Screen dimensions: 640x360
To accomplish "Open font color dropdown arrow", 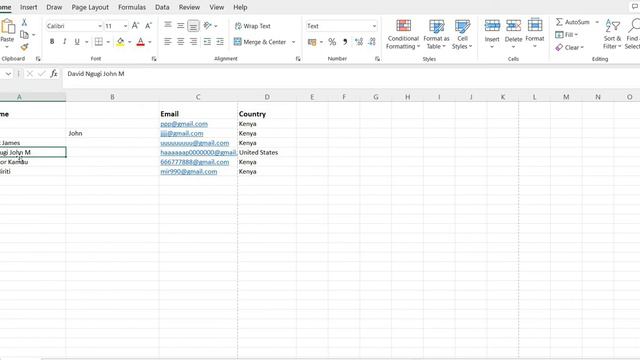I will click(x=150, y=42).
